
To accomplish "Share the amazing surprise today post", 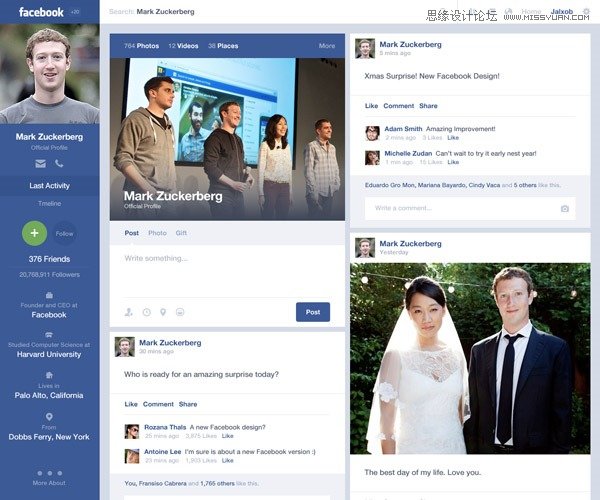I will click(x=188, y=404).
